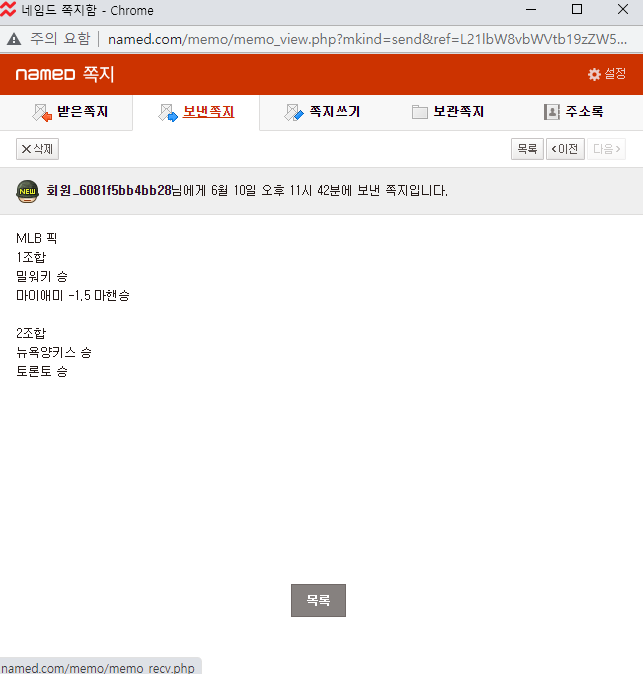Click the archive folder icon
Viewport: 643px width, 674px height.
pyautogui.click(x=420, y=112)
